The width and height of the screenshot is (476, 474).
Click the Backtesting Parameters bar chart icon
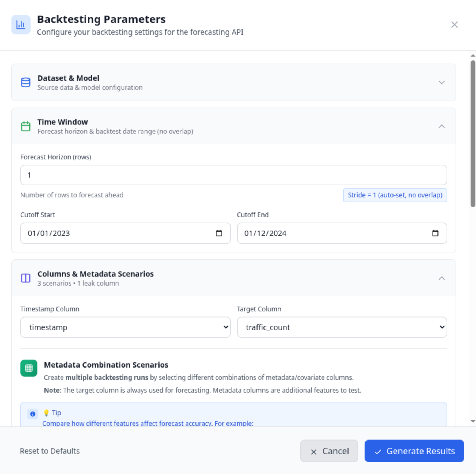[21, 25]
